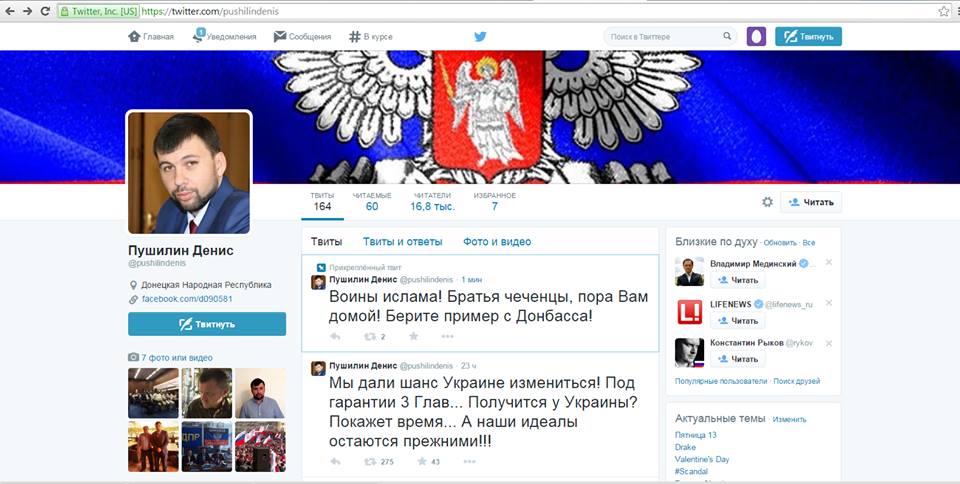960x484 pixels.
Task: Open Уведомления notifications bell icon
Action: 199,35
